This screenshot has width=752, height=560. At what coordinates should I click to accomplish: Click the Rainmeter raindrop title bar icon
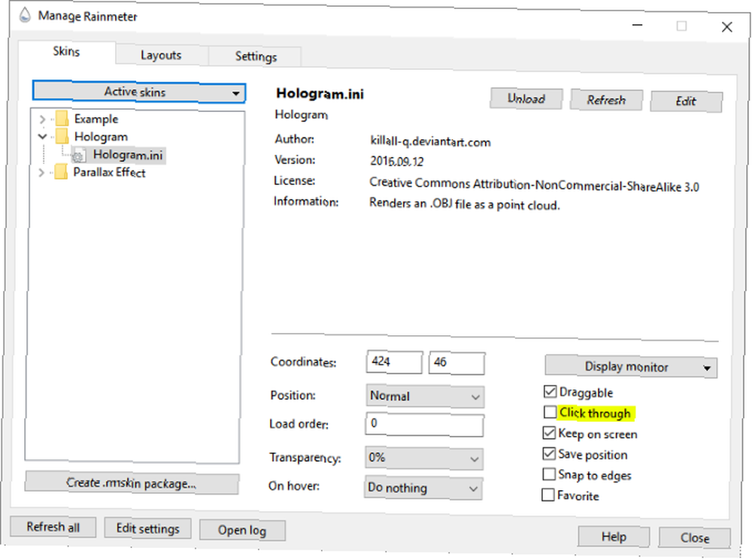[x=25, y=15]
